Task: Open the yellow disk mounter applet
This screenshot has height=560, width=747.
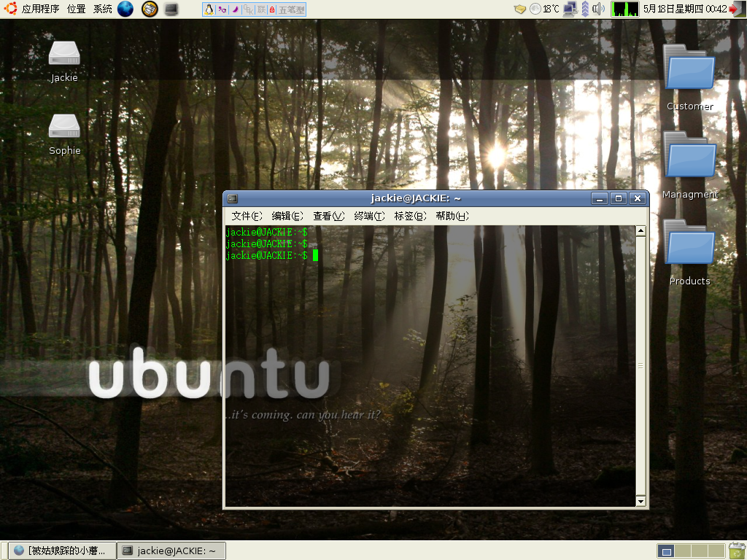Action: [x=519, y=9]
